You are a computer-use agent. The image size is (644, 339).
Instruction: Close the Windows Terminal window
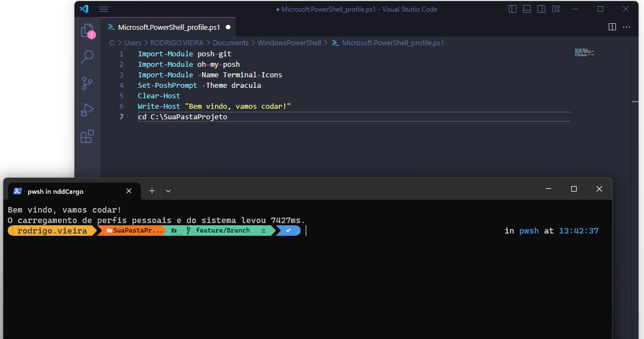[599, 189]
